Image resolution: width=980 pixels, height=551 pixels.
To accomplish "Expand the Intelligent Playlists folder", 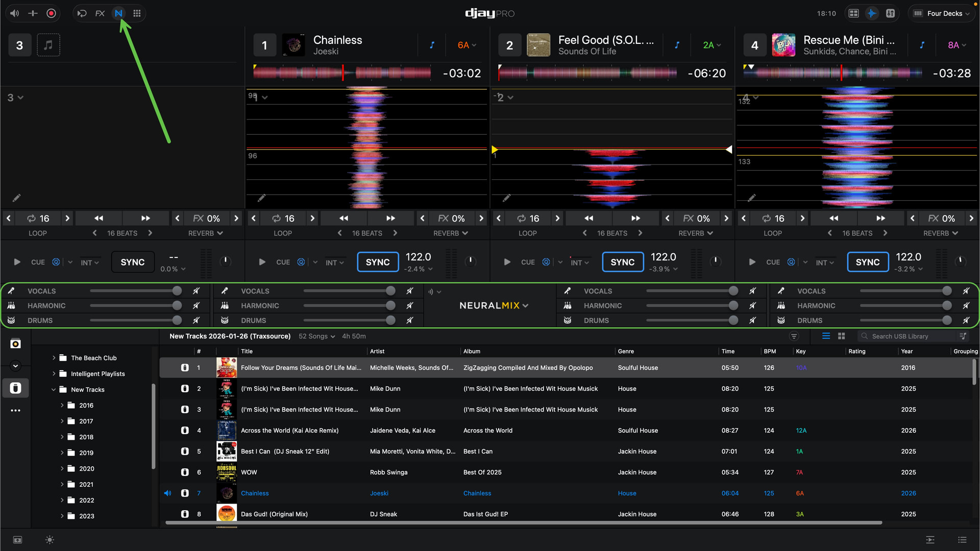I will (x=54, y=374).
